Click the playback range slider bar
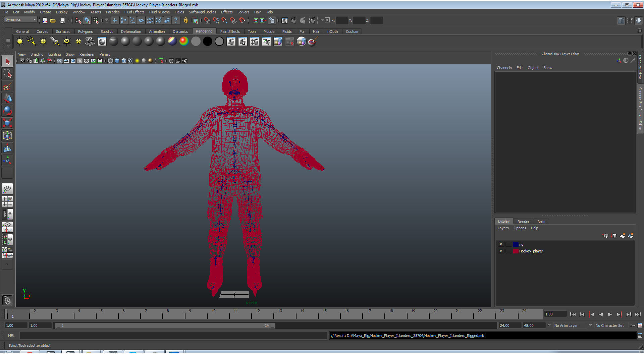Screen dimensions: 644x354 pos(165,326)
